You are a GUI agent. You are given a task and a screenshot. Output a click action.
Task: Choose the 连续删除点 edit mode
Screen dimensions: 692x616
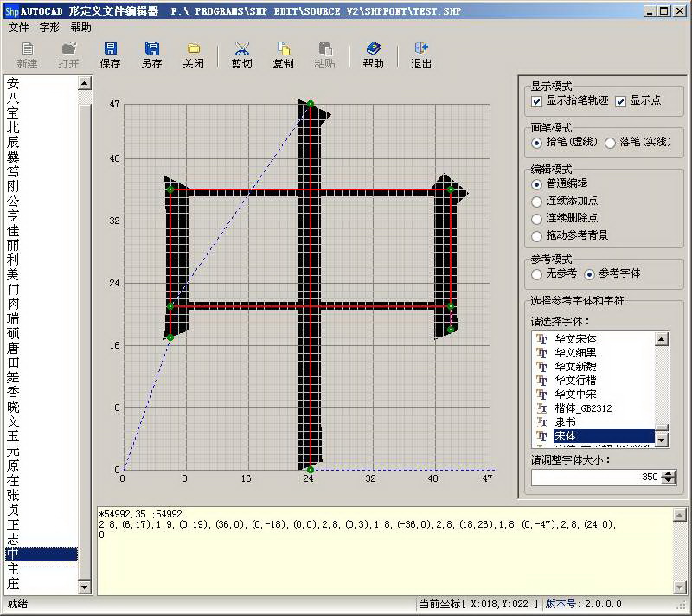point(536,219)
